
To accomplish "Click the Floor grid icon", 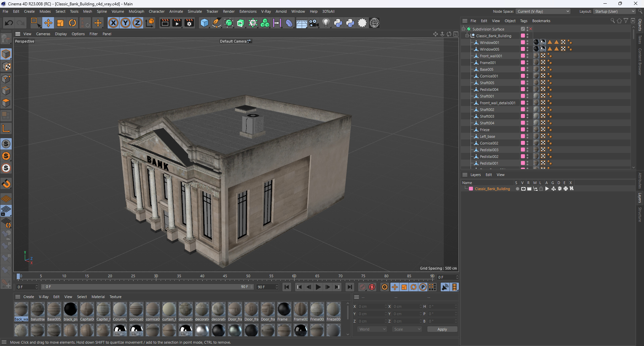I will coord(302,23).
